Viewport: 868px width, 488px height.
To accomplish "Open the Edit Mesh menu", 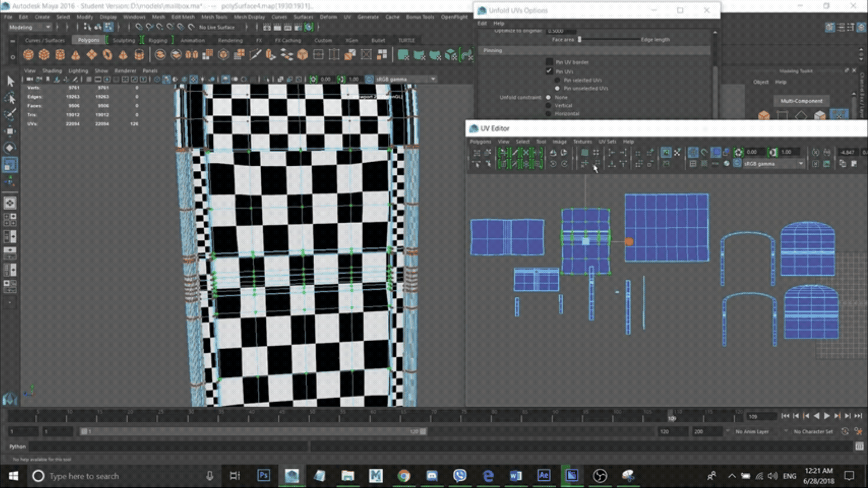I will click(x=183, y=17).
